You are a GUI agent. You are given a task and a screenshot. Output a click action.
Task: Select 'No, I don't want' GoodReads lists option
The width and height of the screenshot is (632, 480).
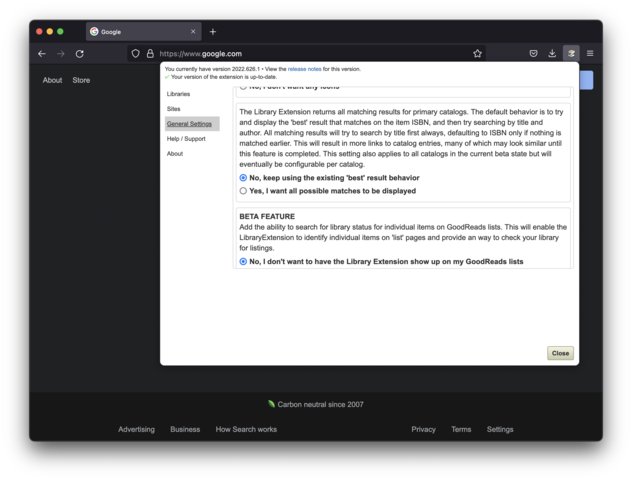[x=243, y=262]
